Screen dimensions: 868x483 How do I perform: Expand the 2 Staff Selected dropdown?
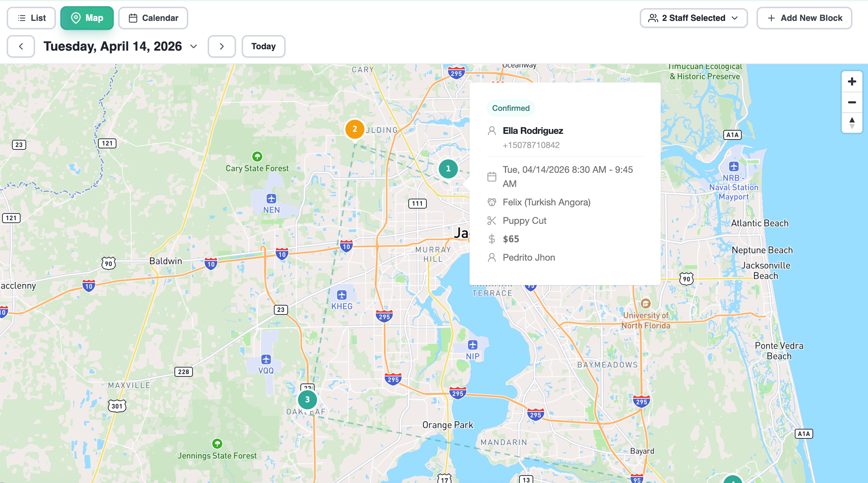[x=693, y=18]
